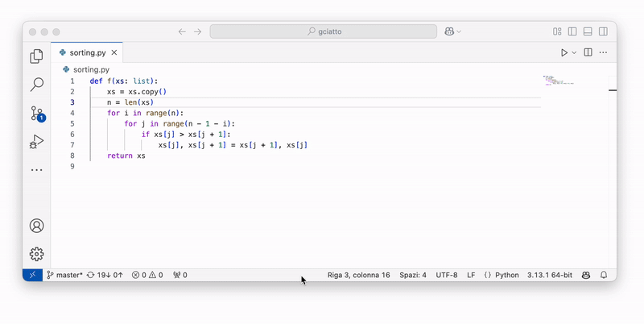Open the Explorer view in activity bar

point(36,56)
